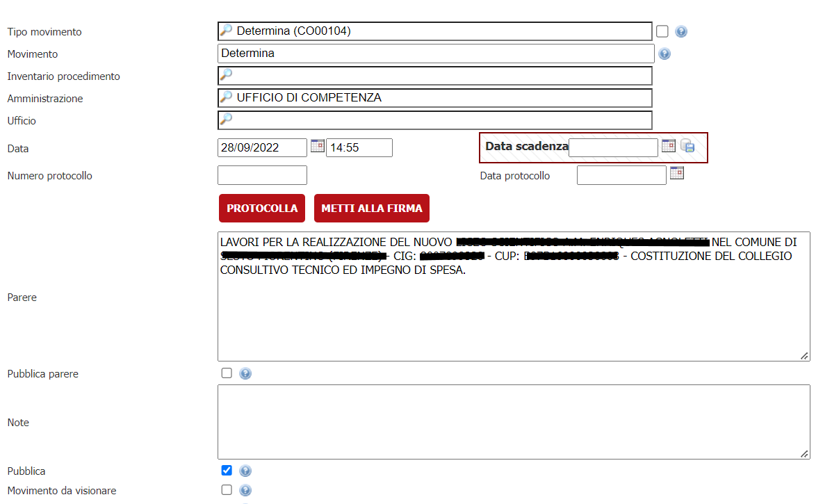Click the magnifier icon in Inventario procedimento field

click(226, 75)
